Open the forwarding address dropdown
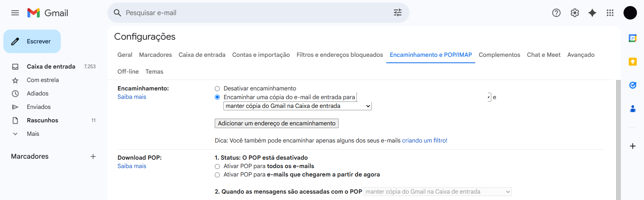 (424, 97)
